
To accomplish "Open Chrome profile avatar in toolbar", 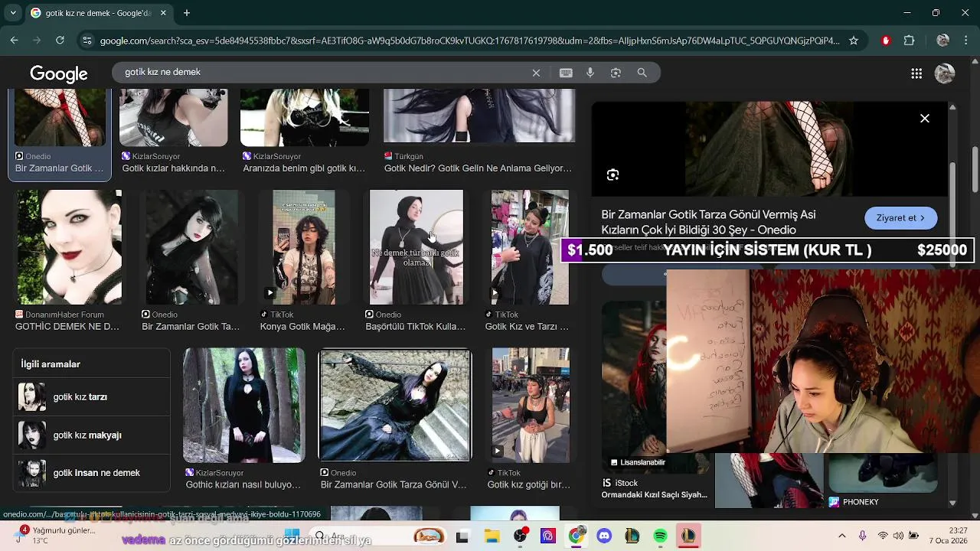I will tap(943, 41).
